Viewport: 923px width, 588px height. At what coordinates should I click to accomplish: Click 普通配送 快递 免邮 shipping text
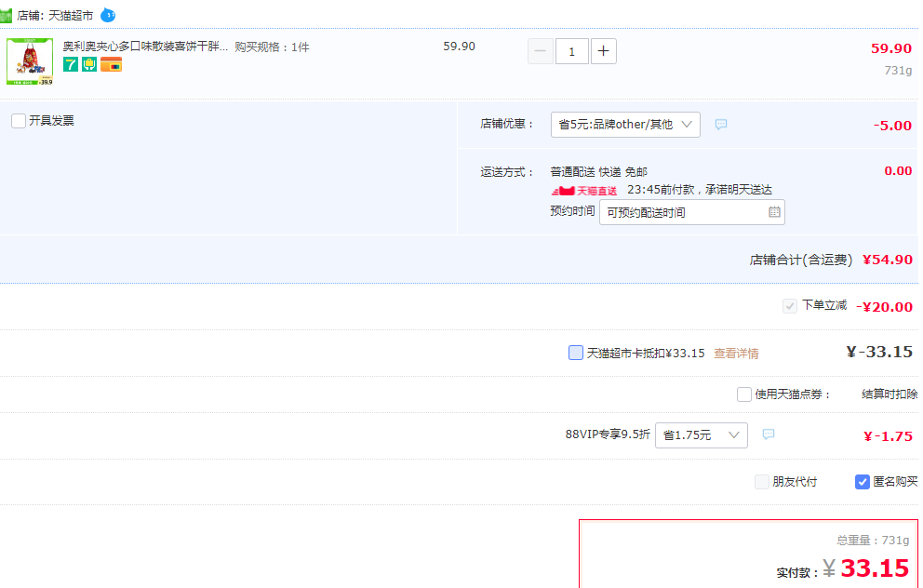(x=598, y=172)
